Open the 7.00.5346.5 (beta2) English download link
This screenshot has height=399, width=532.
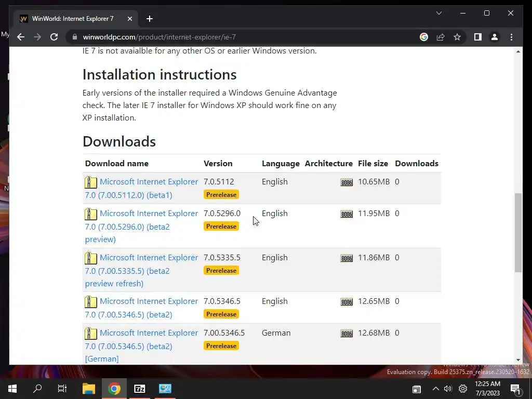141,308
